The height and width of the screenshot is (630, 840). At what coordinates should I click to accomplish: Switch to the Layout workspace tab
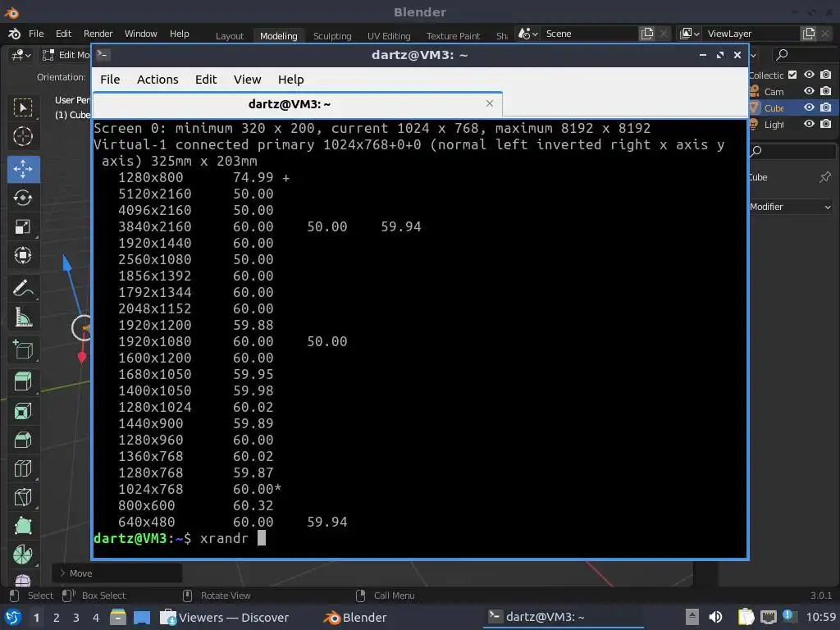coord(230,36)
